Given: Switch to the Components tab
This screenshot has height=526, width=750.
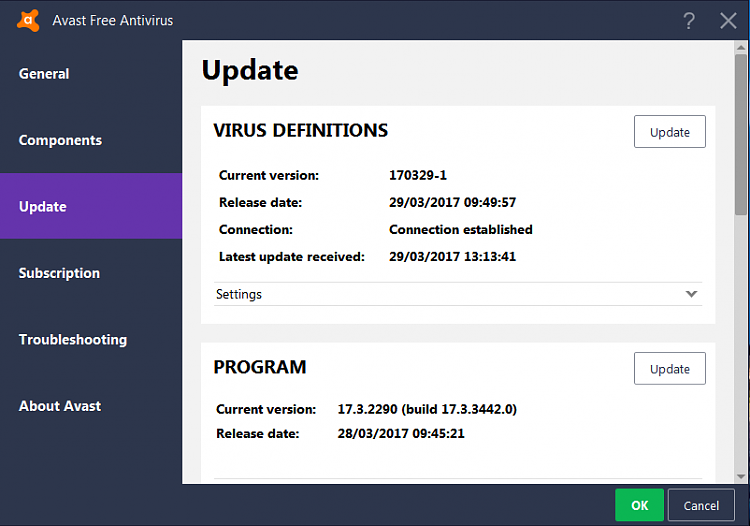Looking at the screenshot, I should click(x=91, y=140).
